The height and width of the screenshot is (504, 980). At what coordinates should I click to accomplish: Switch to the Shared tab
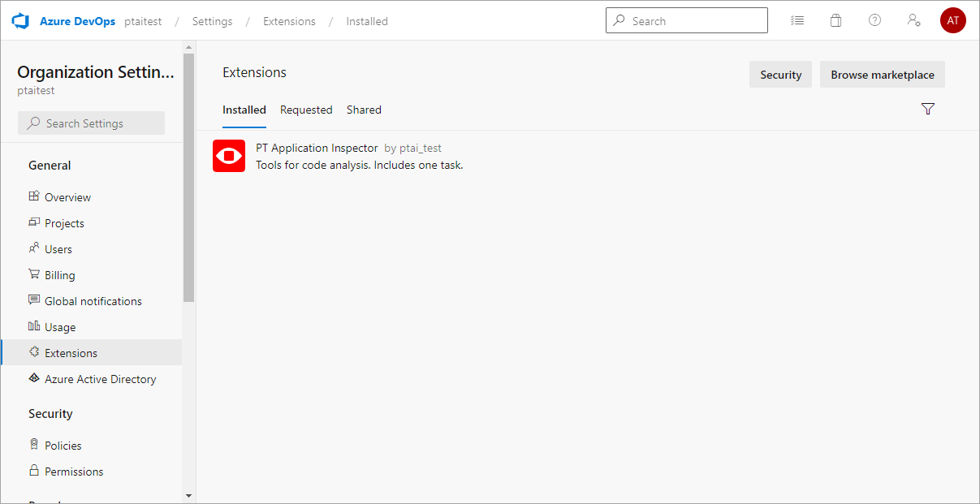click(x=364, y=110)
